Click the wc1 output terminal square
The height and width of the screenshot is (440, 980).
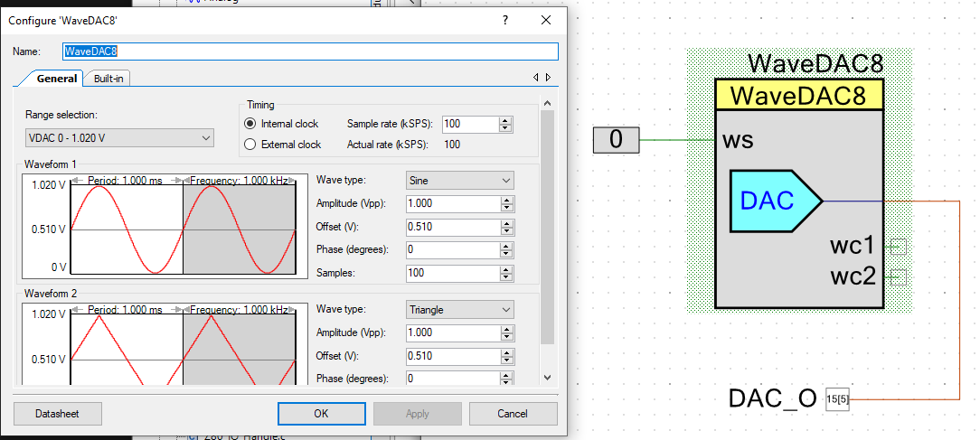[898, 247]
